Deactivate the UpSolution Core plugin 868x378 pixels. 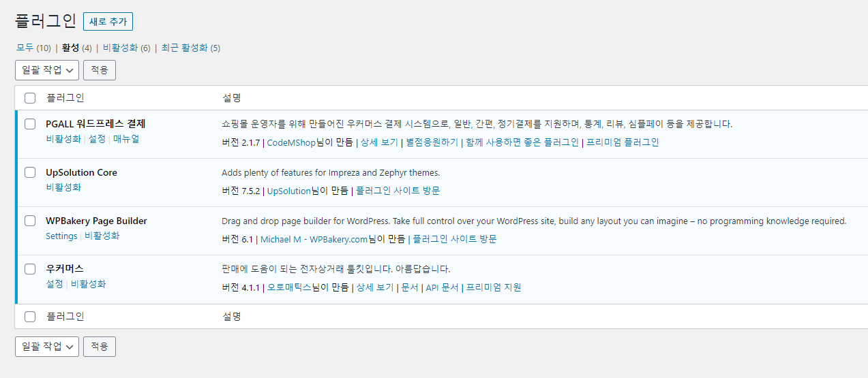[x=63, y=187]
